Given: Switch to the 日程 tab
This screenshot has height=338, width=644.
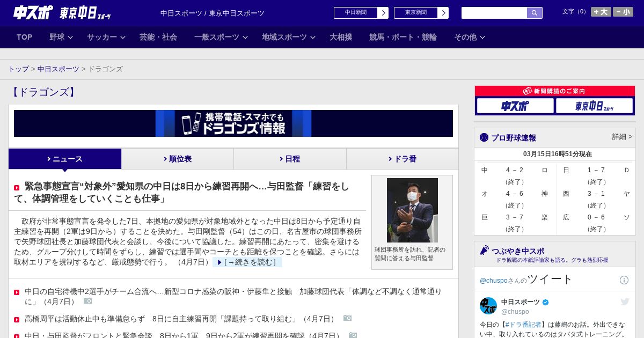Looking at the screenshot, I should tap(290, 159).
